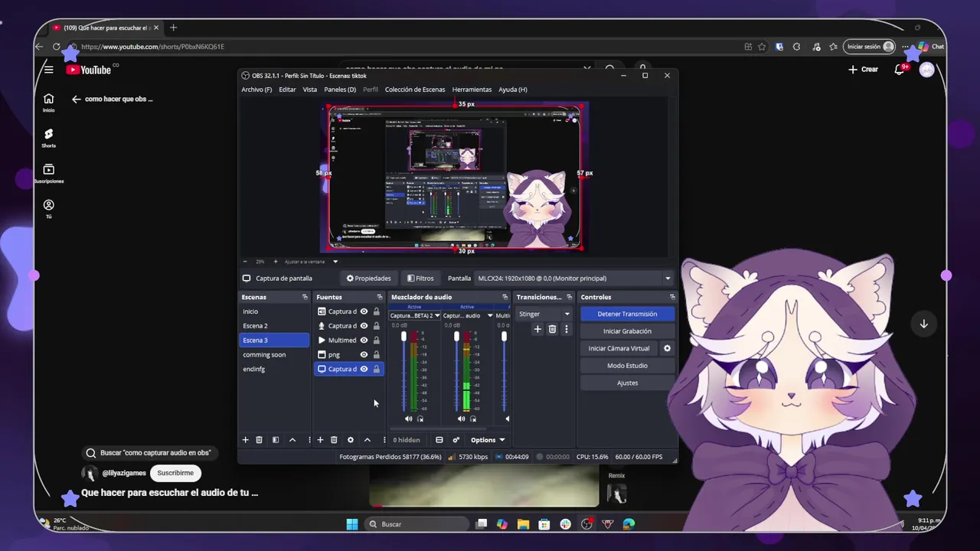Screen dimensions: 980x551
Task: Hide the png source
Action: click(x=364, y=354)
